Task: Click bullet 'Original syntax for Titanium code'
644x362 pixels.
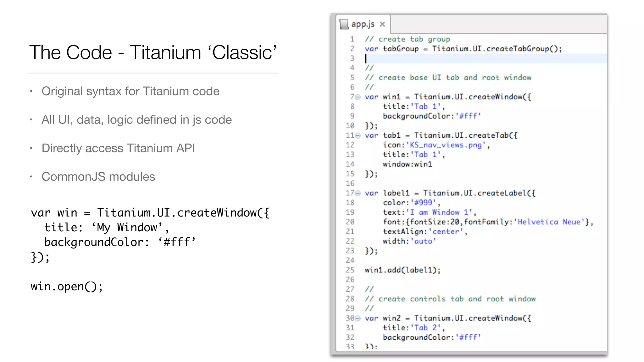Action: pyautogui.click(x=130, y=91)
